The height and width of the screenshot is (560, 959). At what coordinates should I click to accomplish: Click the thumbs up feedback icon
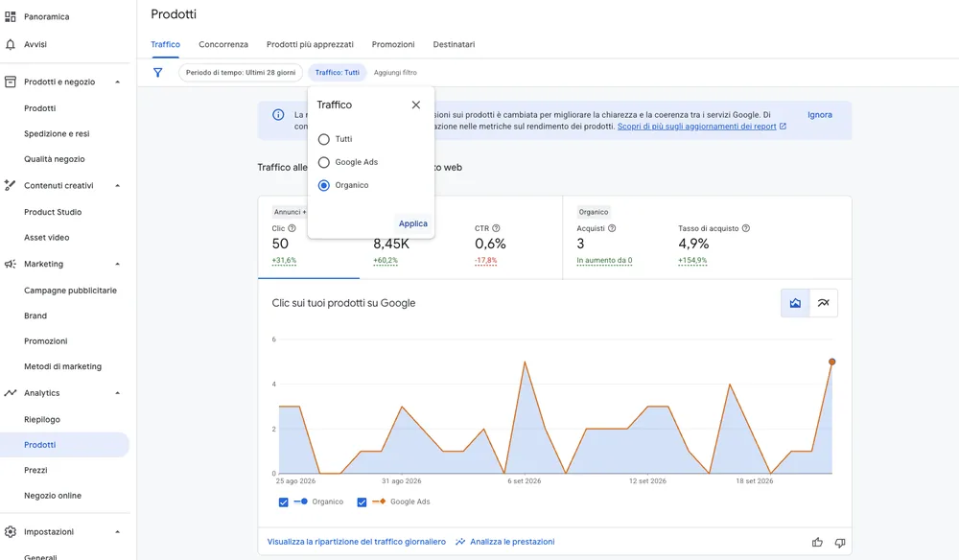[817, 543]
